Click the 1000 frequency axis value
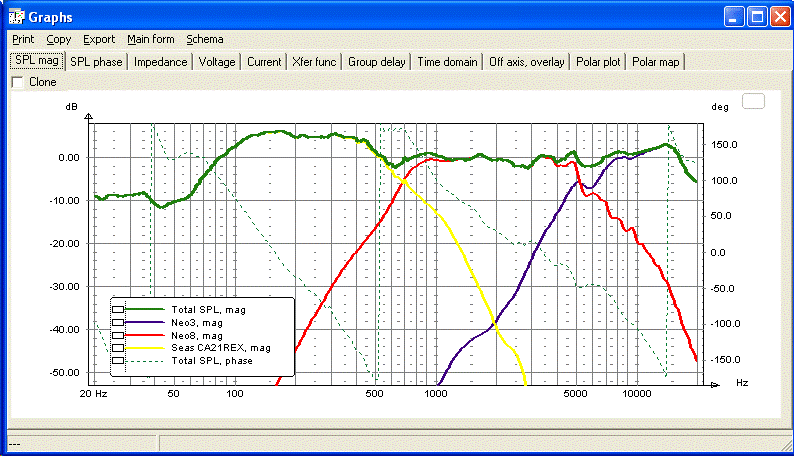 click(x=435, y=394)
